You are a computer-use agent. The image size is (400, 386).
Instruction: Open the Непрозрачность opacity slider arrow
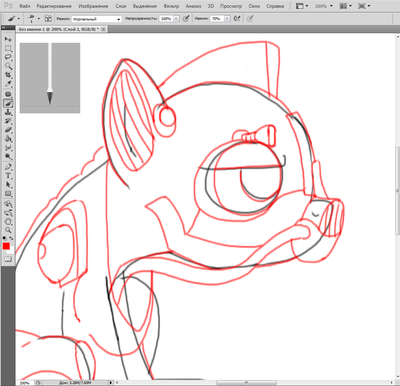pos(176,19)
